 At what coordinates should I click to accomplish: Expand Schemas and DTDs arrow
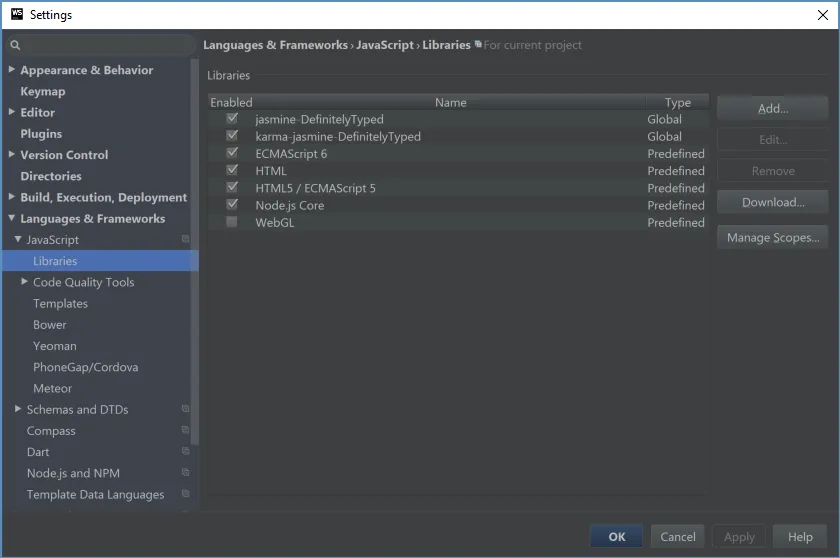click(x=18, y=409)
